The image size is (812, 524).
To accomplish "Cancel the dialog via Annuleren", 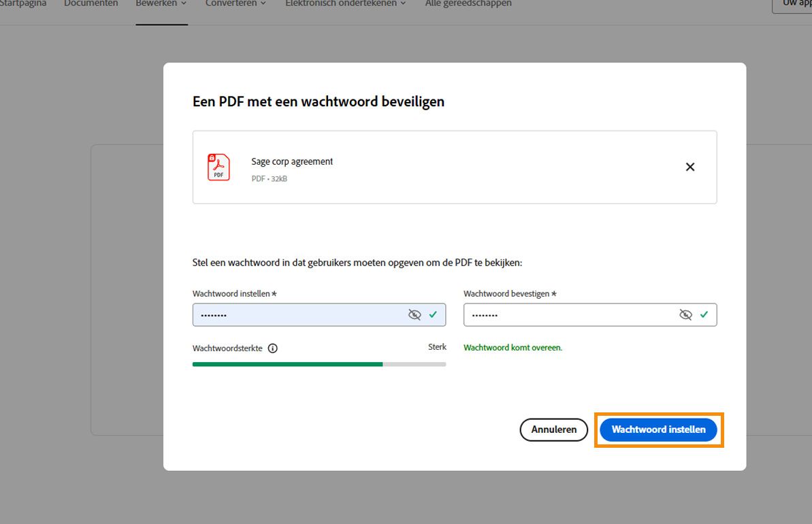I will click(553, 429).
